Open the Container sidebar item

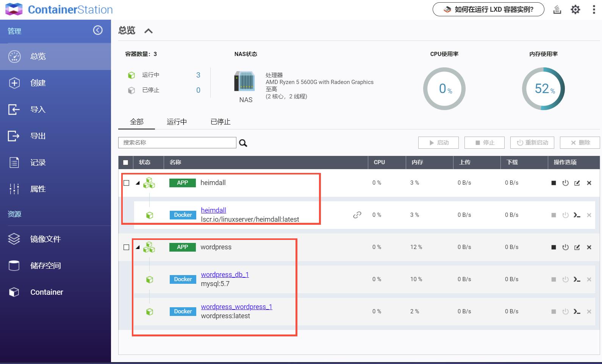tap(55, 292)
